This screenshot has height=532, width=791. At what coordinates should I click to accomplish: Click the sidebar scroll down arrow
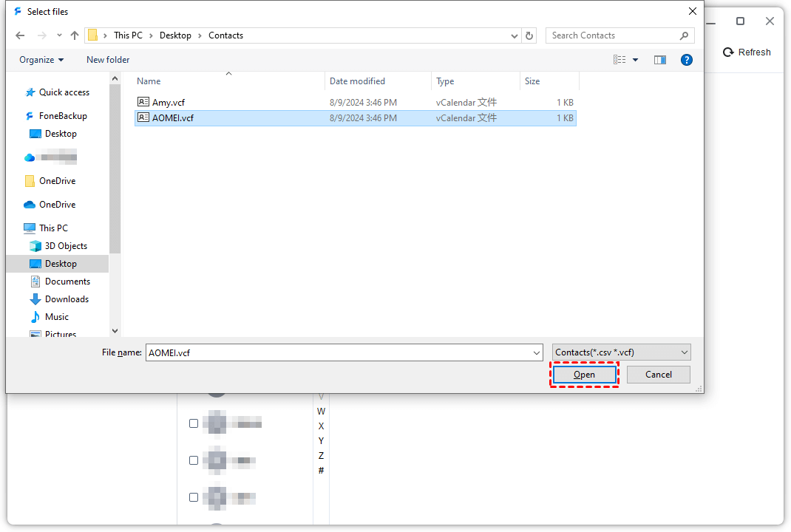click(x=115, y=331)
